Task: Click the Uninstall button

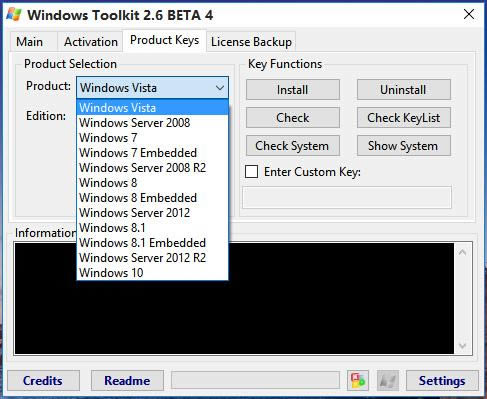Action: pyautogui.click(x=404, y=90)
